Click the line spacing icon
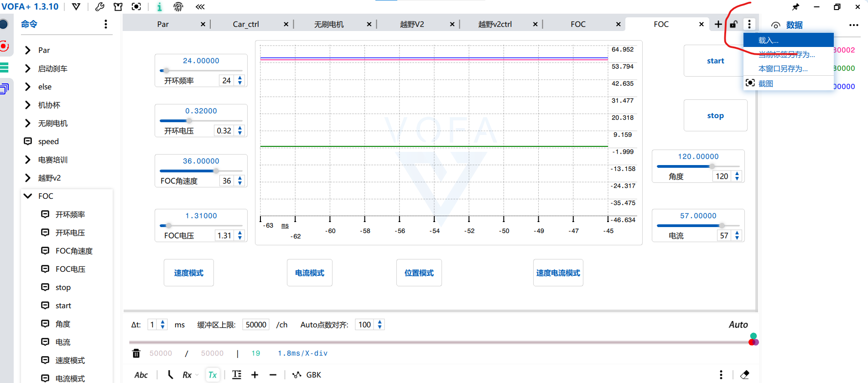 (237, 375)
